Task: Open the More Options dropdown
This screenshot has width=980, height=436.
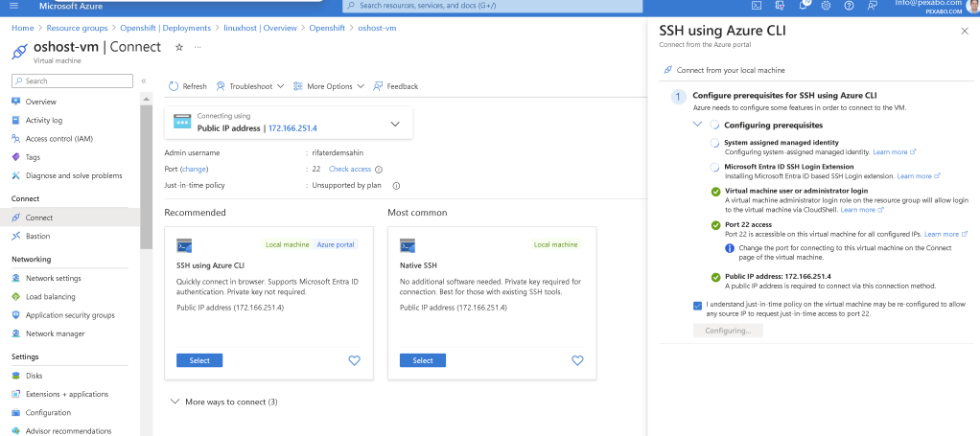Action: (329, 86)
